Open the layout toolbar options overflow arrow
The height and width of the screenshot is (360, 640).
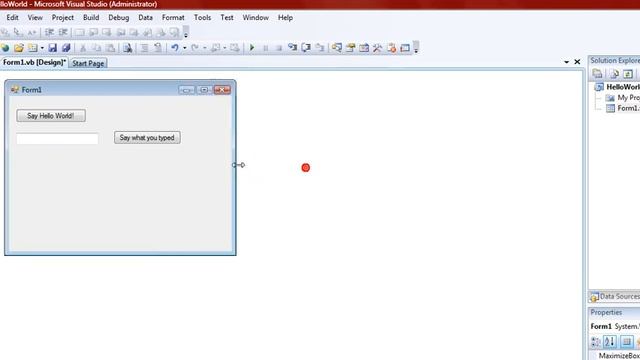click(x=186, y=32)
